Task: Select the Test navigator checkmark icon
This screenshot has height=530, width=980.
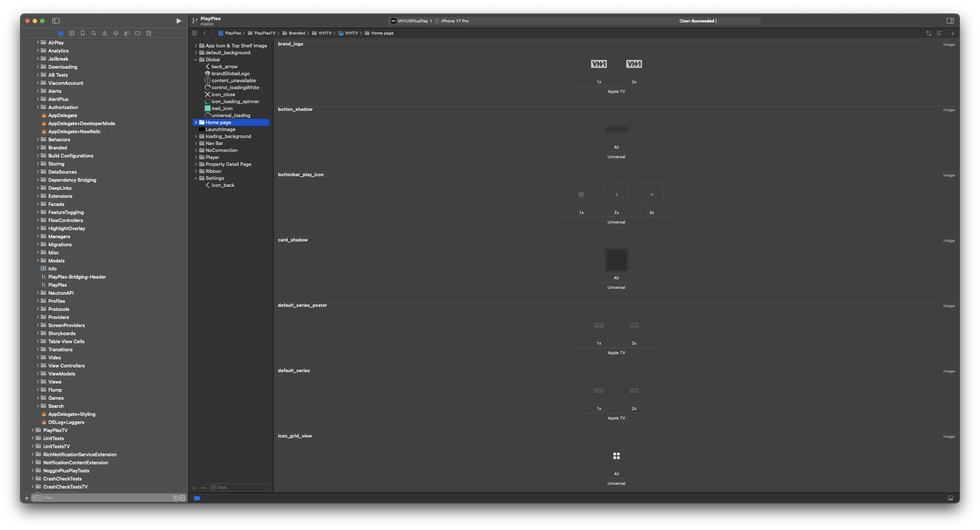Action: pyautogui.click(x=116, y=33)
